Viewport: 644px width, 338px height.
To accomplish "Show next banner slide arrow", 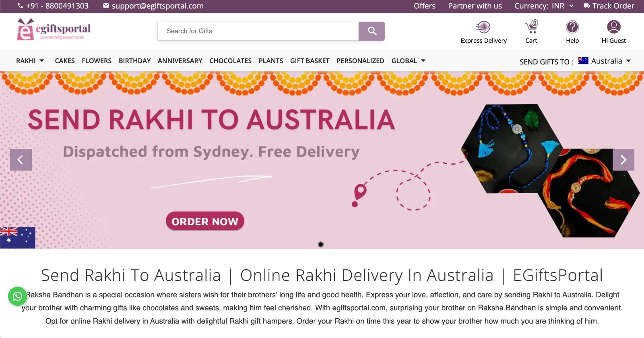I will coord(623,160).
